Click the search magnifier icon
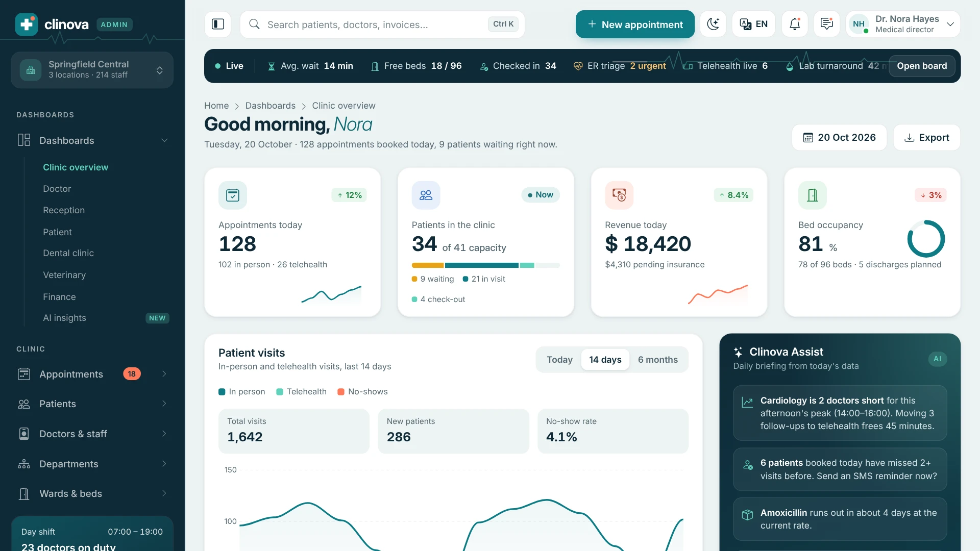 pos(254,24)
